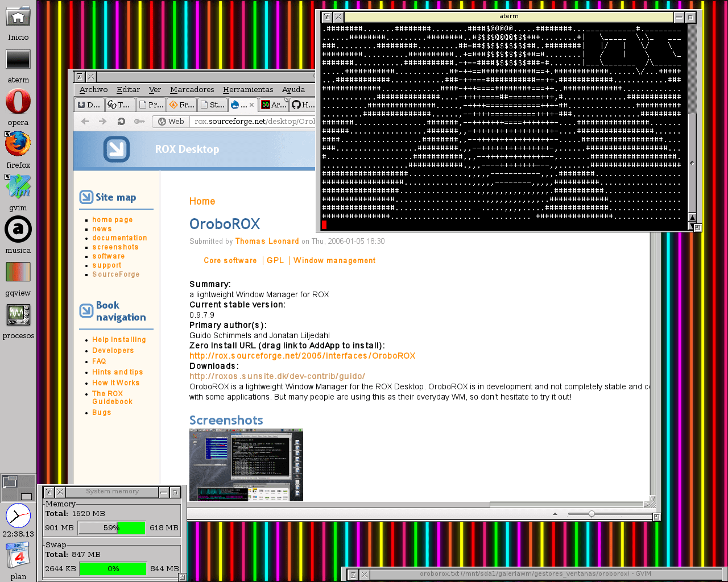Open the 'Home' breadcrumb link
This screenshot has width=728, height=582.
point(202,201)
